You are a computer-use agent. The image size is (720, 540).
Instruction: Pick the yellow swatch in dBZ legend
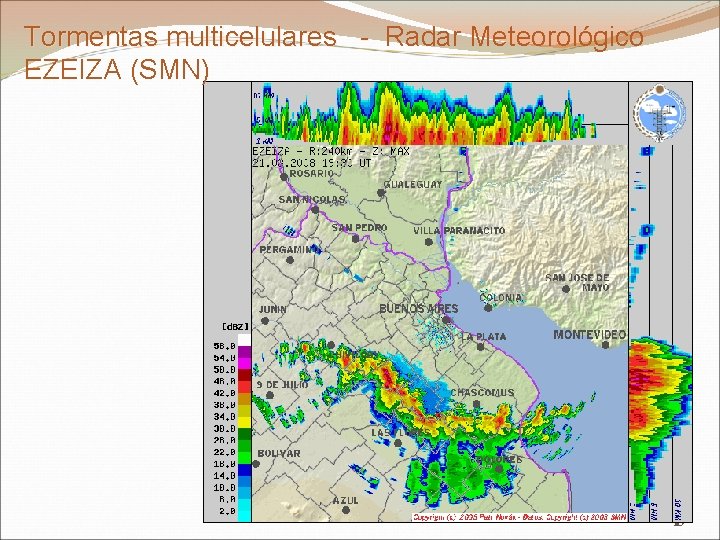point(244,422)
